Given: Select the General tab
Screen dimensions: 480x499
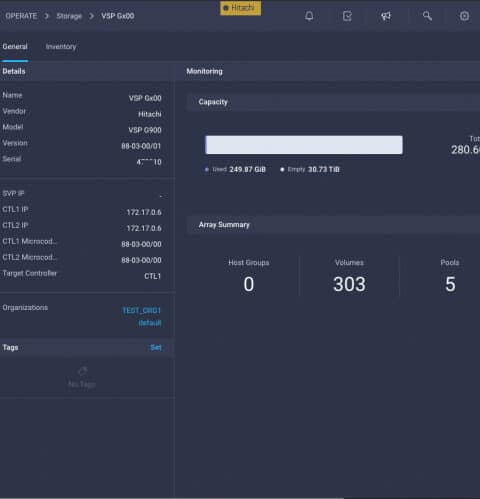Looking at the screenshot, I should click(15, 47).
